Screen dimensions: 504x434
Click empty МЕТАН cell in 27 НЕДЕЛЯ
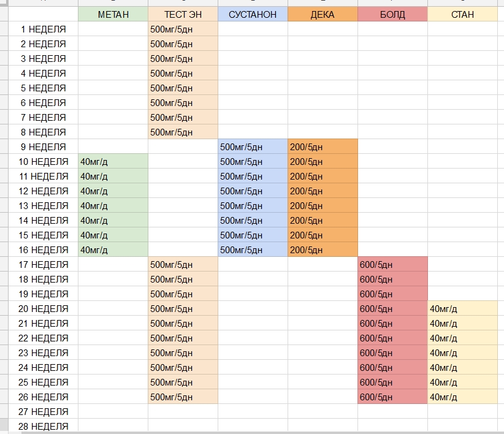tap(113, 411)
